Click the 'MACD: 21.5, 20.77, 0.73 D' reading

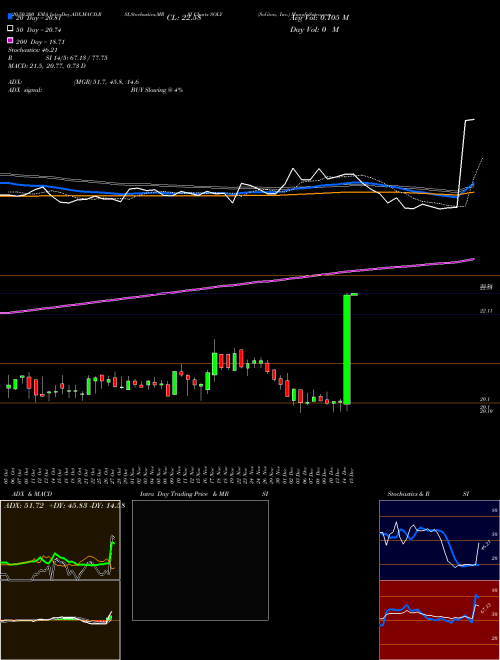click(47, 66)
